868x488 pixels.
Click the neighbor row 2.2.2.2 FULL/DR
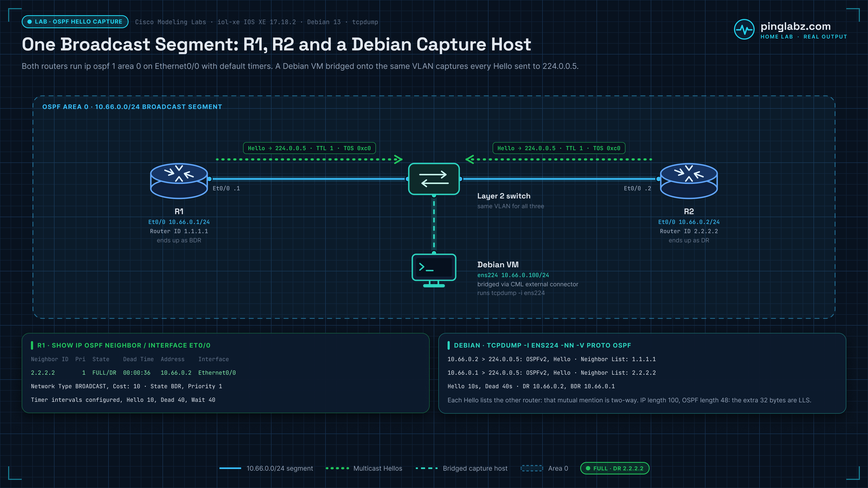[x=133, y=373]
